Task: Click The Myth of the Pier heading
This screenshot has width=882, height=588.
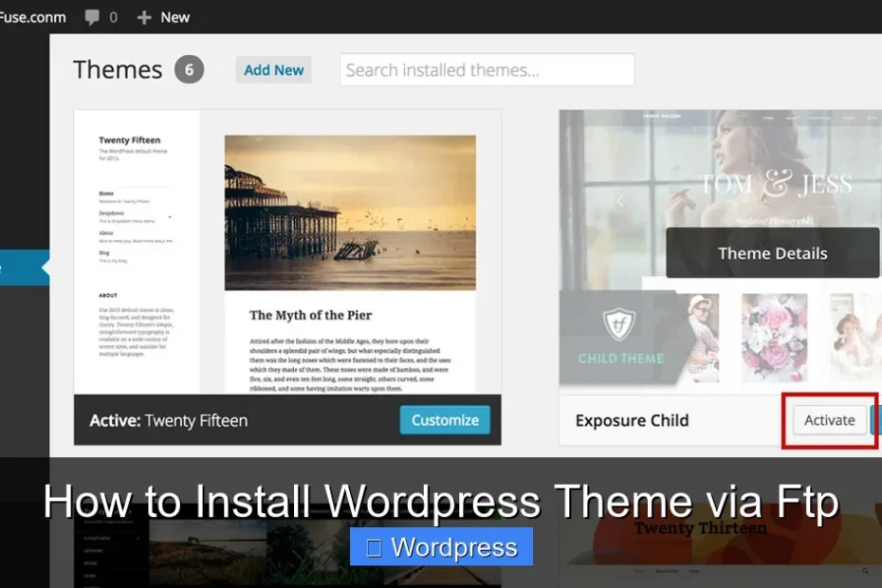Action: point(310,315)
